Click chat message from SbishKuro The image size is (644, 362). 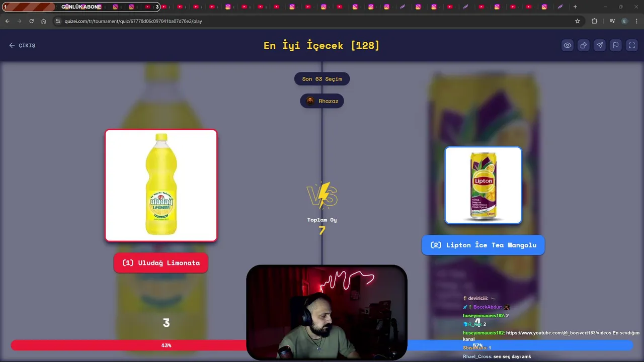(477, 348)
